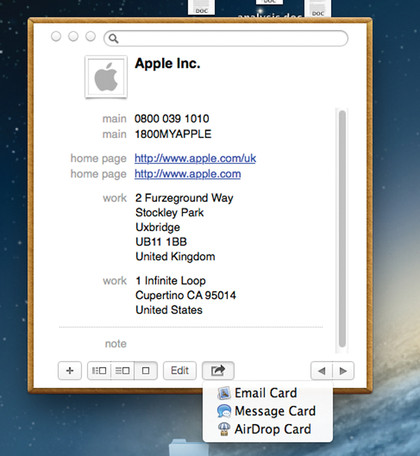Click the United States country line
420x456 pixels.
169,310
